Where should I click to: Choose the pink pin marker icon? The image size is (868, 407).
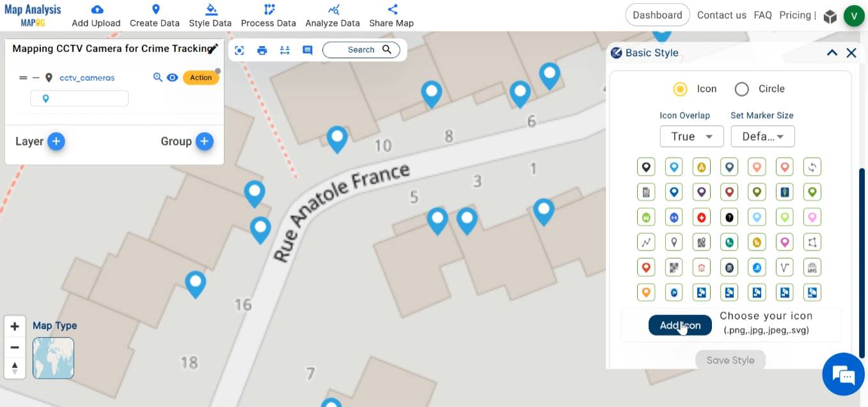(x=812, y=217)
